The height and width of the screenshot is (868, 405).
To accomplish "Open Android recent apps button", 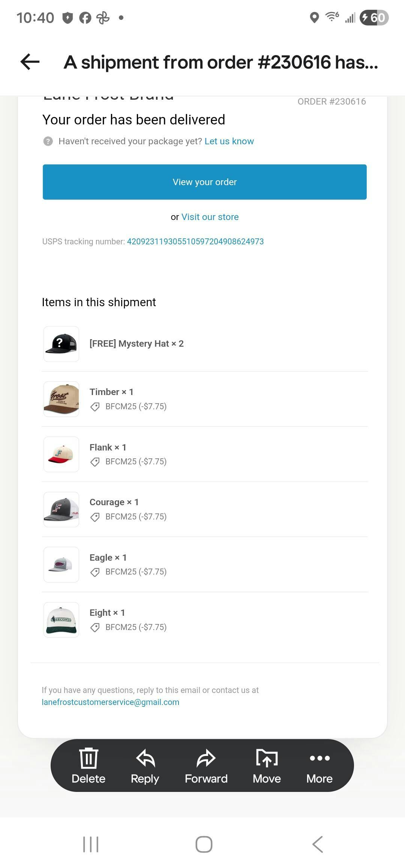I will point(90,844).
